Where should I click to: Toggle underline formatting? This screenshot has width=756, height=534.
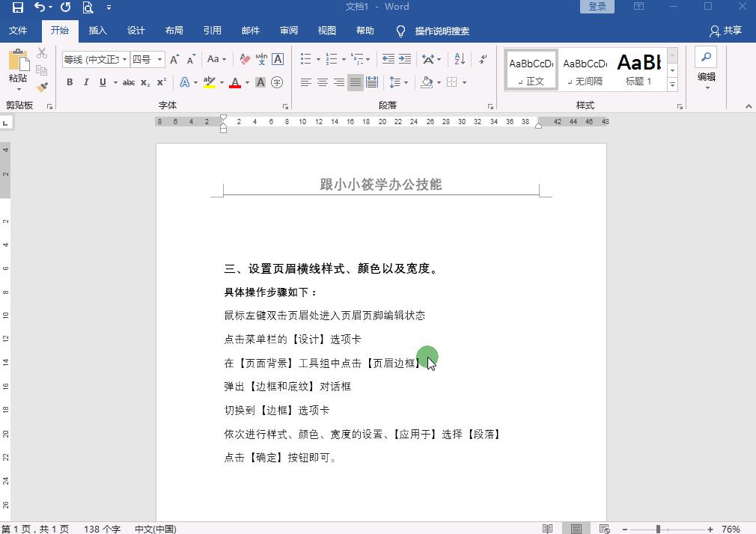(103, 82)
